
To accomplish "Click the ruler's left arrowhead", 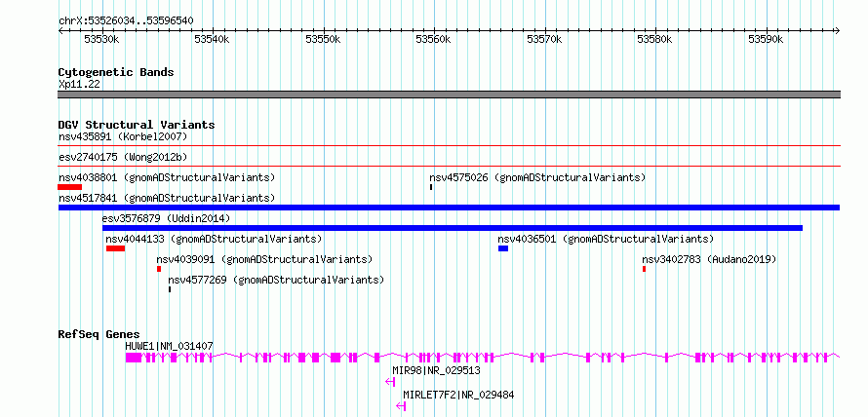I will [x=60, y=31].
